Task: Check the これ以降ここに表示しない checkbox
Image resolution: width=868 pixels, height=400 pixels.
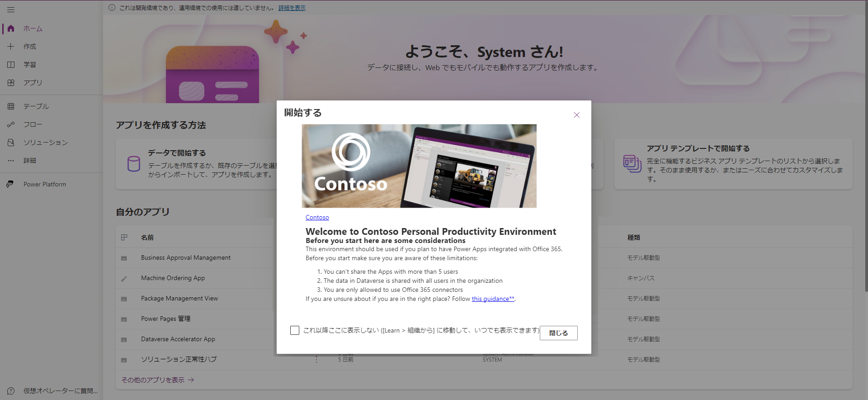Action: [x=295, y=330]
